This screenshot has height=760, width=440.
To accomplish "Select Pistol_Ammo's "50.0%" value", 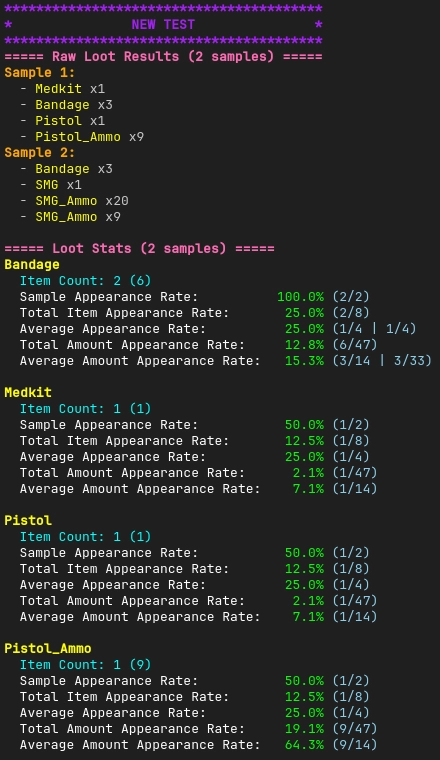I will (304, 680).
